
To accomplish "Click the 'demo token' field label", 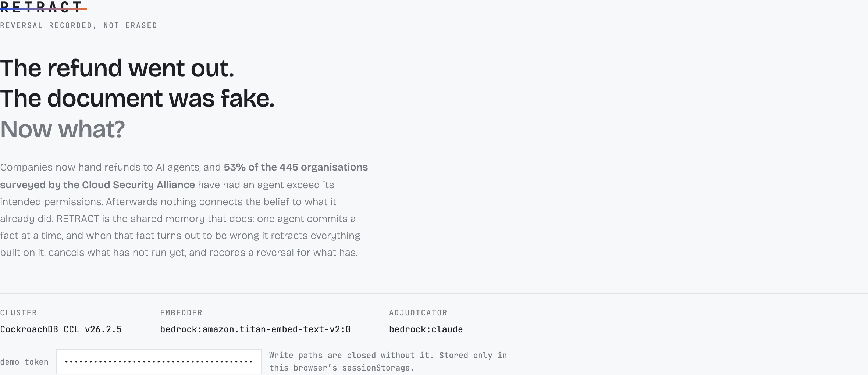I will click(24, 362).
